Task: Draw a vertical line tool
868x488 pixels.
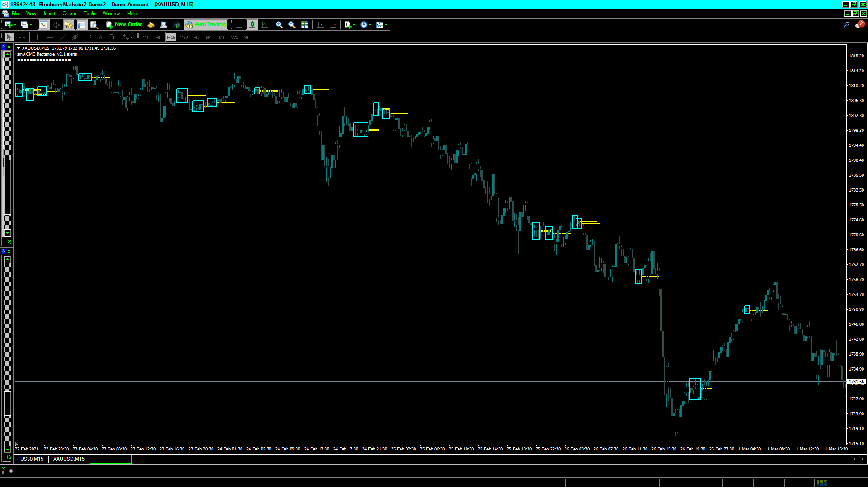Action: coord(38,38)
